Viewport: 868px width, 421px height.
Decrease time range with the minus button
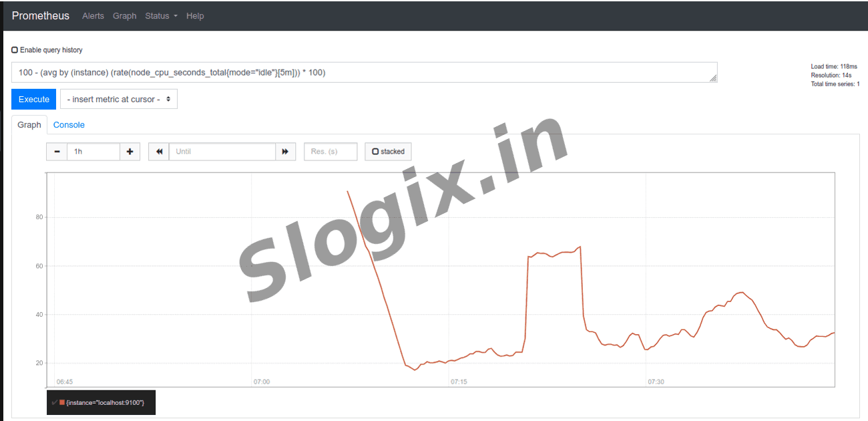(57, 152)
